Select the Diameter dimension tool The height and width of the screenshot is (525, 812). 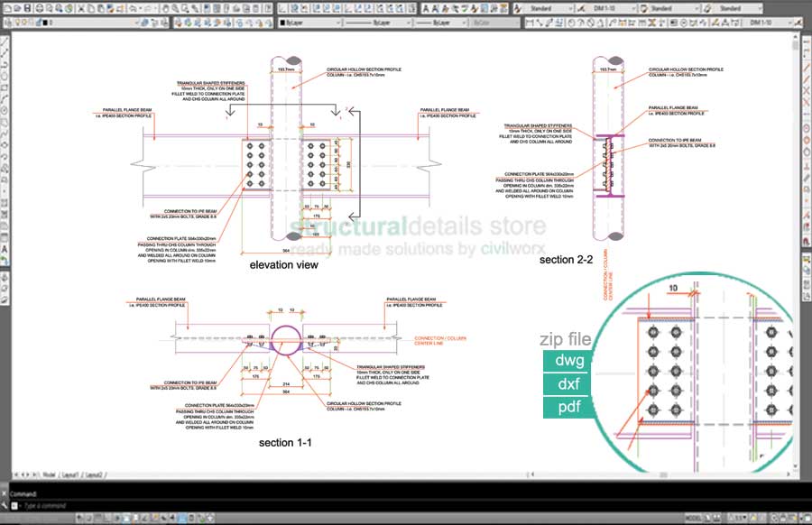coord(590,23)
